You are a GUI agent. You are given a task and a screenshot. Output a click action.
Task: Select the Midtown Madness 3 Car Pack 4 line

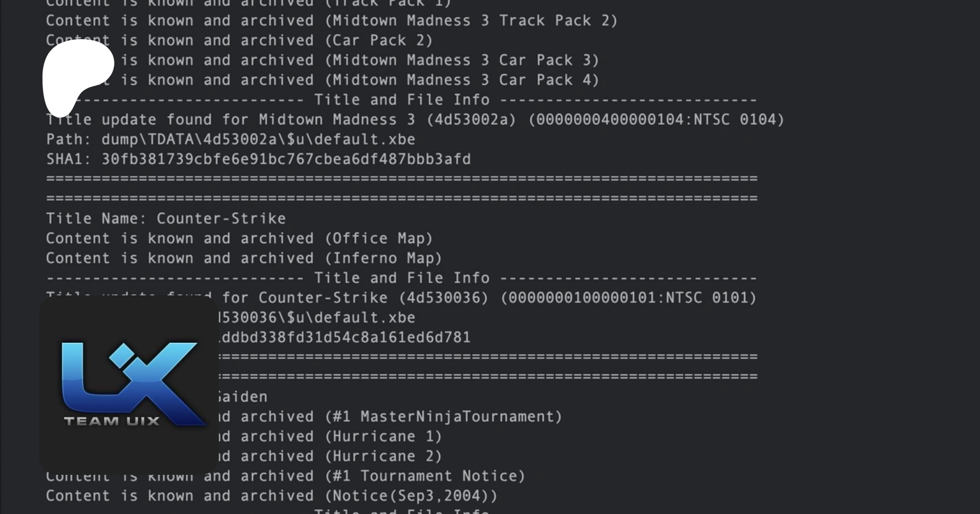pyautogui.click(x=359, y=80)
